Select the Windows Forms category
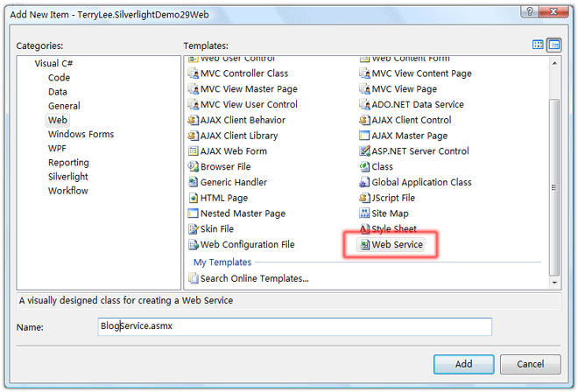 point(81,135)
